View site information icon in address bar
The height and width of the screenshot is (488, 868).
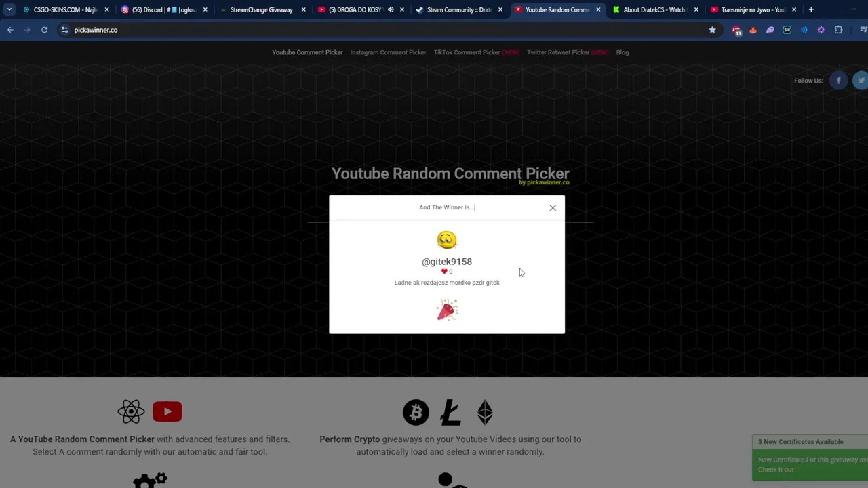(x=64, y=30)
